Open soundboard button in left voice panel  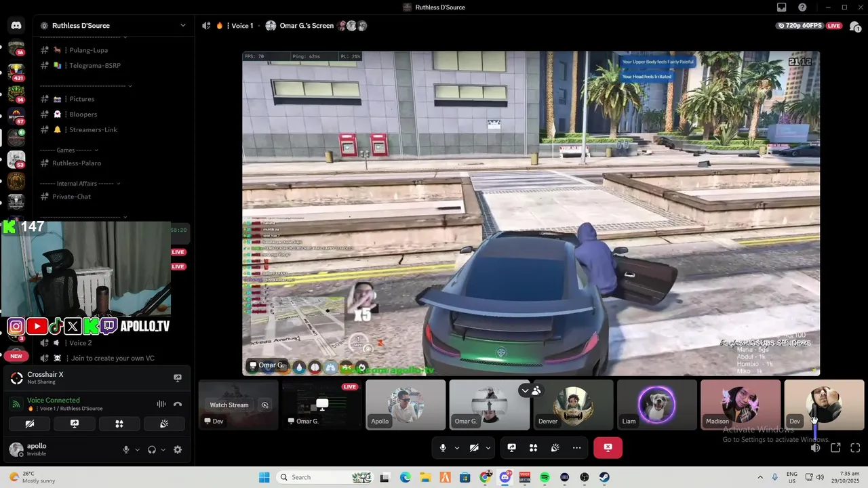tap(164, 424)
